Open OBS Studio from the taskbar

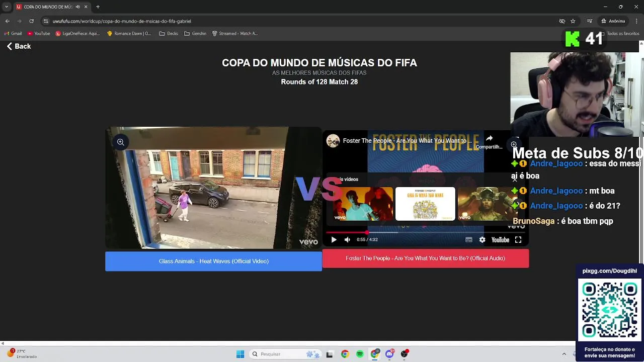point(405,354)
